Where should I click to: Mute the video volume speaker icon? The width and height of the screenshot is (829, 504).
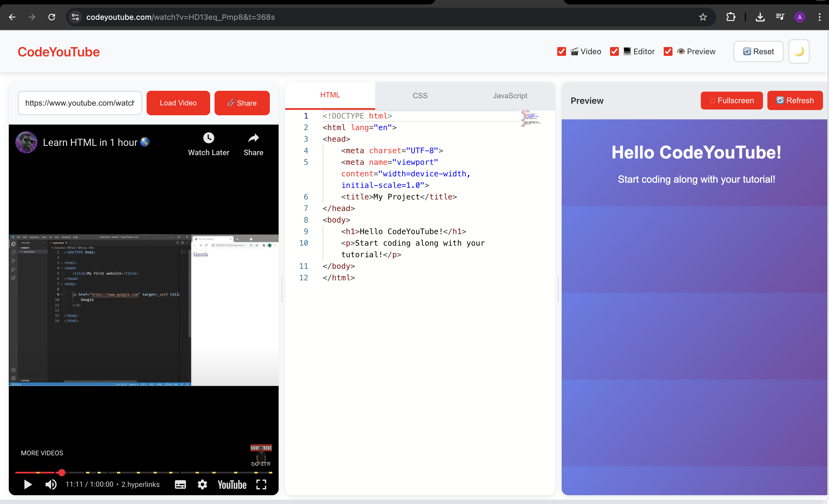tap(51, 484)
